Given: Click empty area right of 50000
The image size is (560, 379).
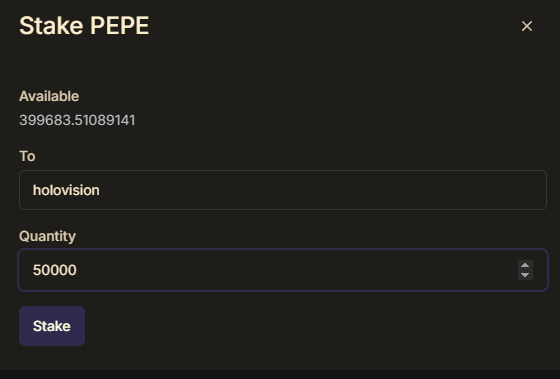Looking at the screenshot, I should tap(296, 270).
